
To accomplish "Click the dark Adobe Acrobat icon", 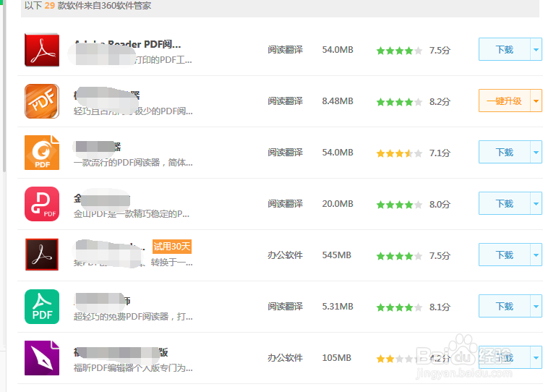I will pos(42,255).
